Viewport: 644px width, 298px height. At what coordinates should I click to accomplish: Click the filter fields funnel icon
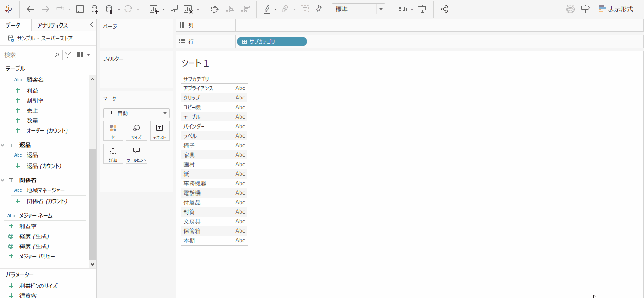click(x=68, y=55)
